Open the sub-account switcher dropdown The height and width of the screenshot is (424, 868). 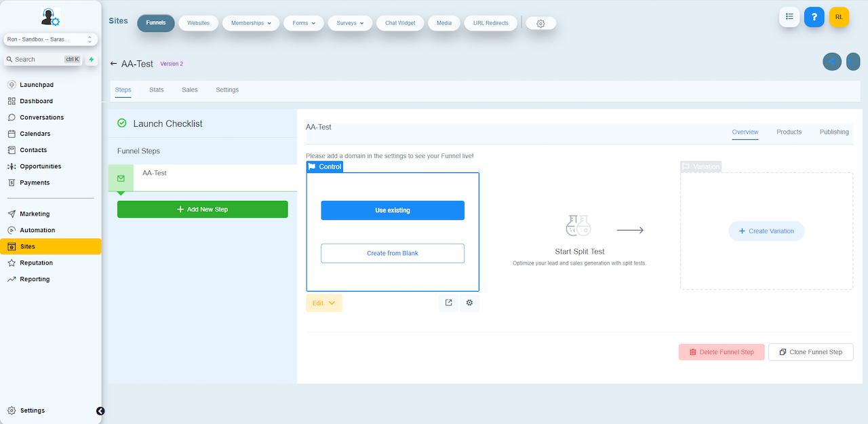coord(51,40)
